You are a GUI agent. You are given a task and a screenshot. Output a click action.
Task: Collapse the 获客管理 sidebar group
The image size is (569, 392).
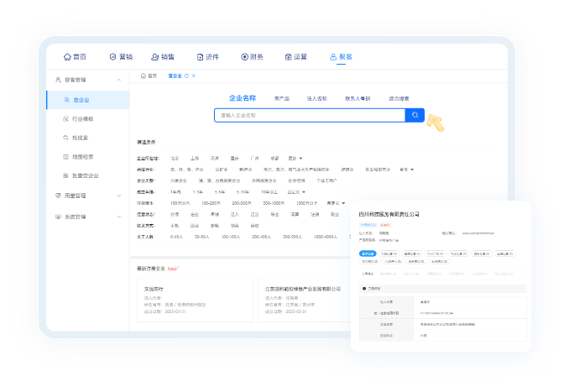click(x=119, y=80)
